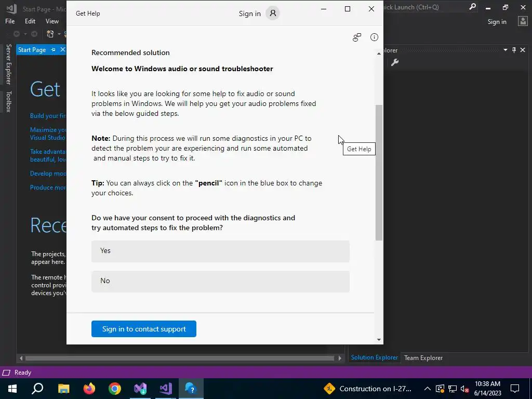Click the Ready status bar icon

(x=6, y=373)
